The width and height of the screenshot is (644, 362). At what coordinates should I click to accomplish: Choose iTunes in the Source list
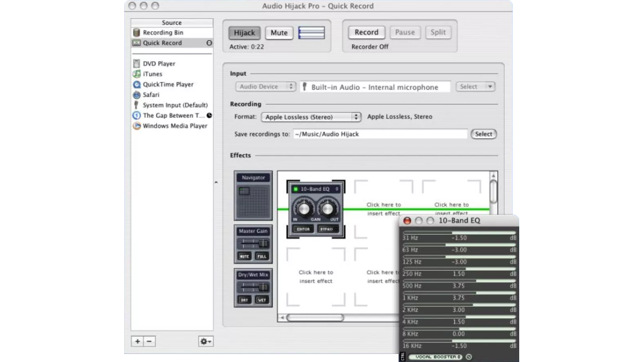click(172, 74)
